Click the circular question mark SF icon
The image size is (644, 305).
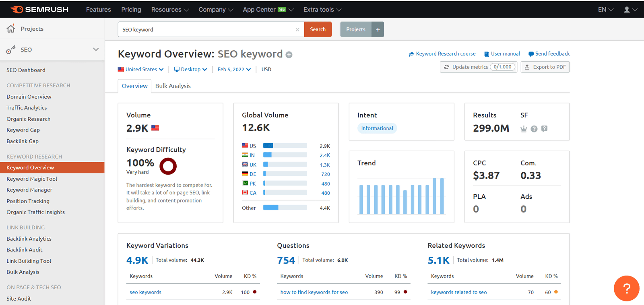534,129
